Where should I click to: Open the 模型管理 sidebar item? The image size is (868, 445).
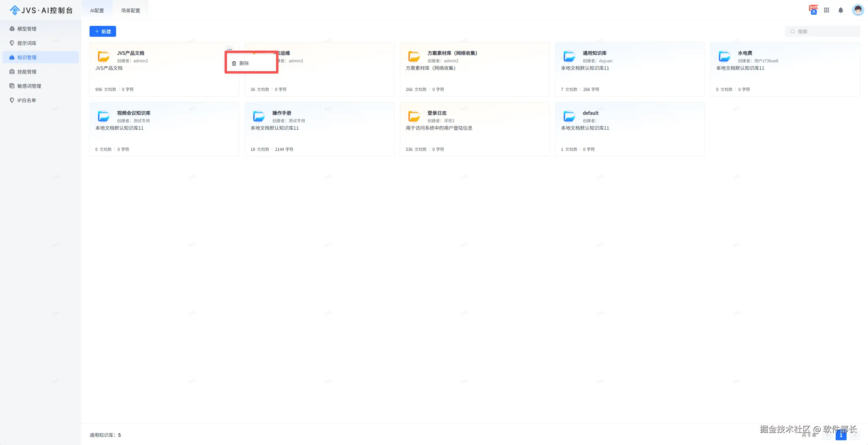click(27, 29)
